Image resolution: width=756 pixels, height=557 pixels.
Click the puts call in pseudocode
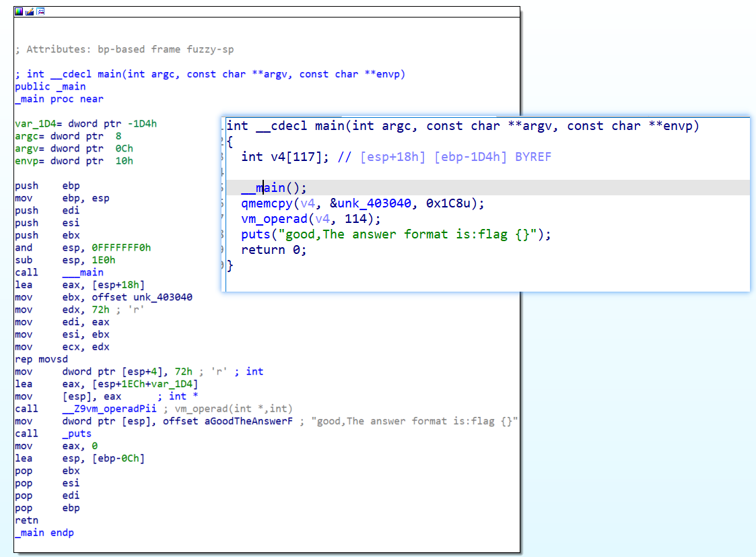tap(256, 234)
